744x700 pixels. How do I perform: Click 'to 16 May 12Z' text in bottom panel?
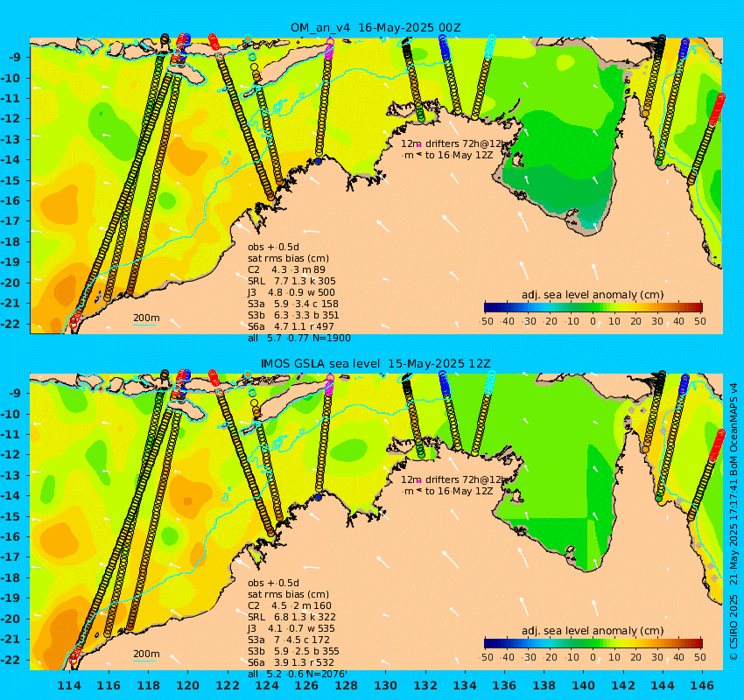point(459,492)
